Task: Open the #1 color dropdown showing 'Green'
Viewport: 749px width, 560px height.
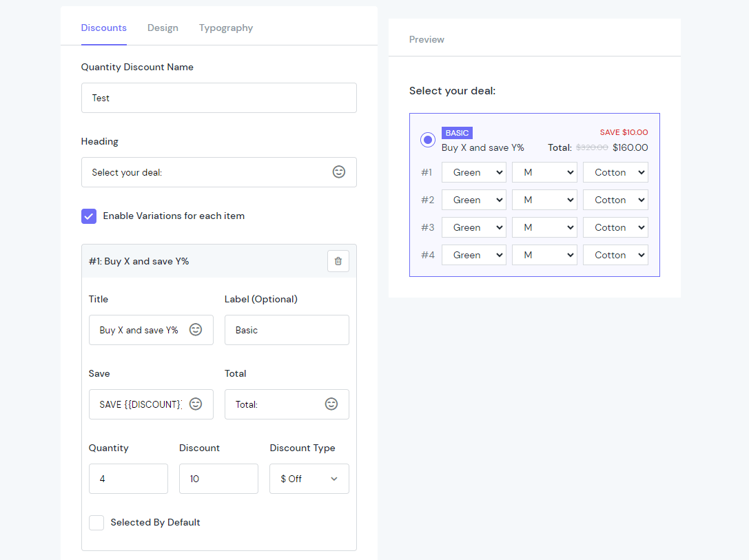Action: pyautogui.click(x=473, y=172)
